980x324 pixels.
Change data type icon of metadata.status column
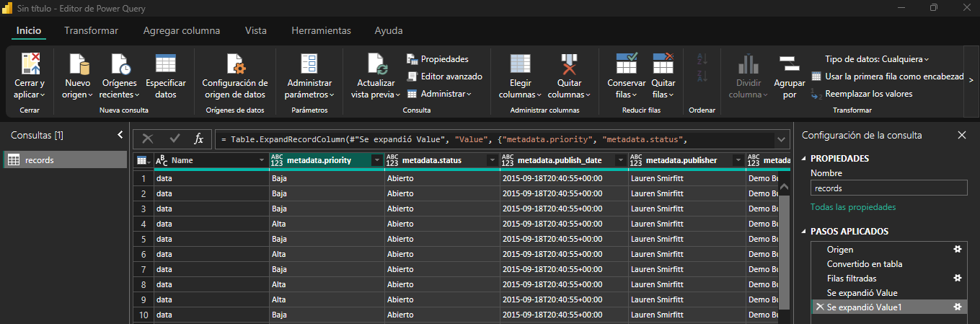pyautogui.click(x=392, y=160)
